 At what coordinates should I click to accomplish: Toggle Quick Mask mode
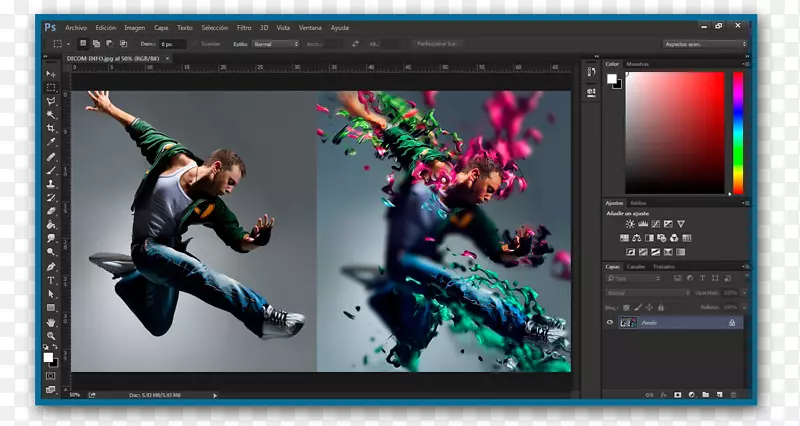coord(51,376)
